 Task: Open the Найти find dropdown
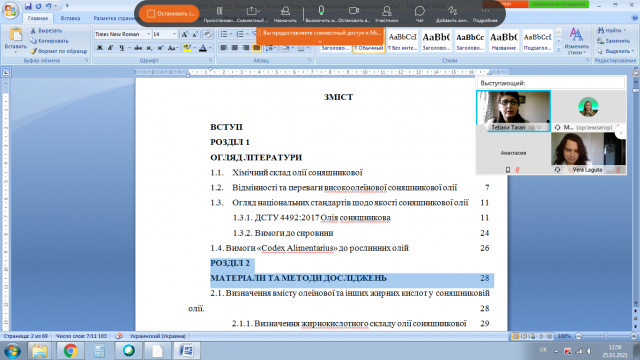[x=611, y=30]
